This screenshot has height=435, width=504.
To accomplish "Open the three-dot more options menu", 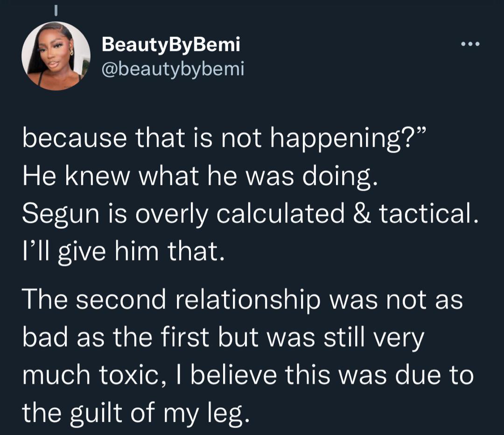I will (469, 45).
